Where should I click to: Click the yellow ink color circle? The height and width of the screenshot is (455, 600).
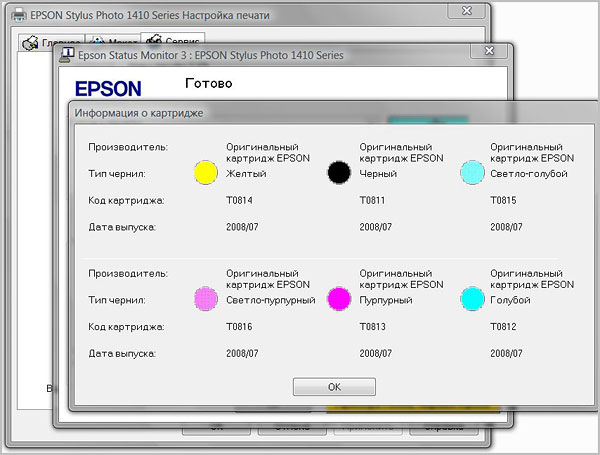click(206, 173)
